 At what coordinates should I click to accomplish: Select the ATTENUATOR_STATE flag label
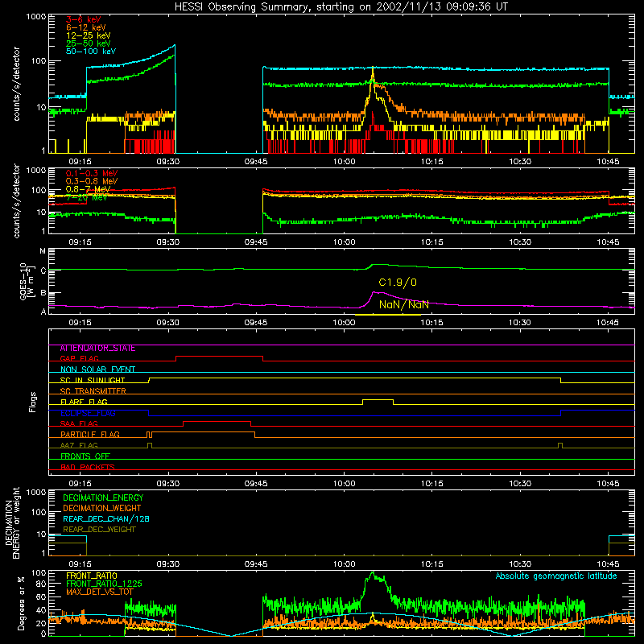tap(97, 349)
